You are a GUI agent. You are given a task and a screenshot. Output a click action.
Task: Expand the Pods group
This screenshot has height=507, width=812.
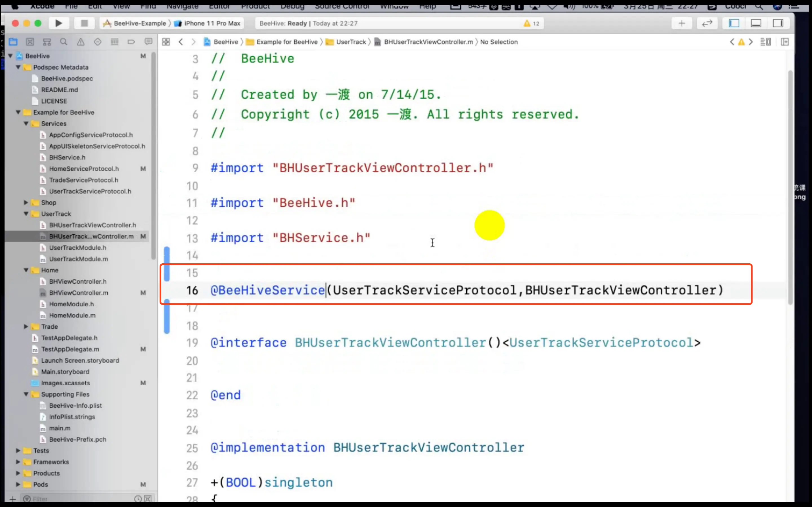[x=18, y=484]
